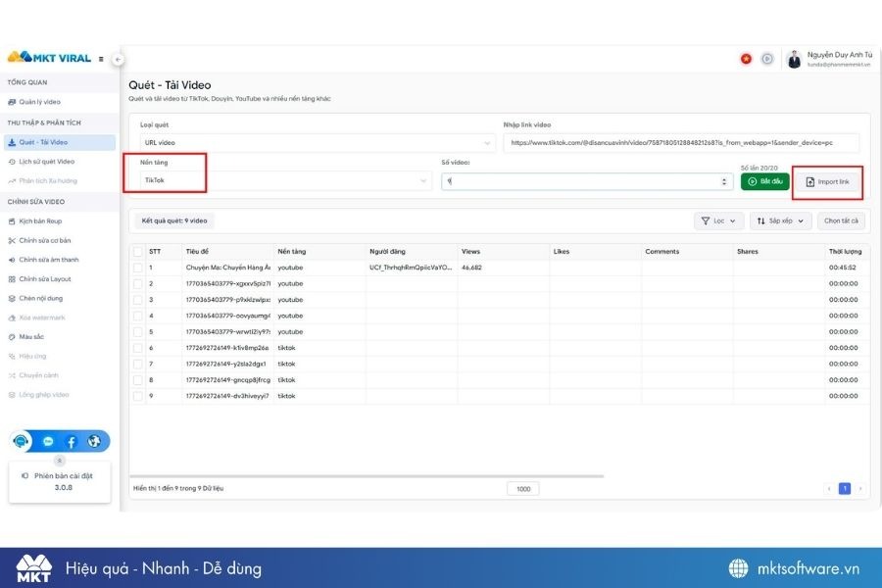Click the globe website icon
This screenshot has height=588, width=882.
pos(94,442)
